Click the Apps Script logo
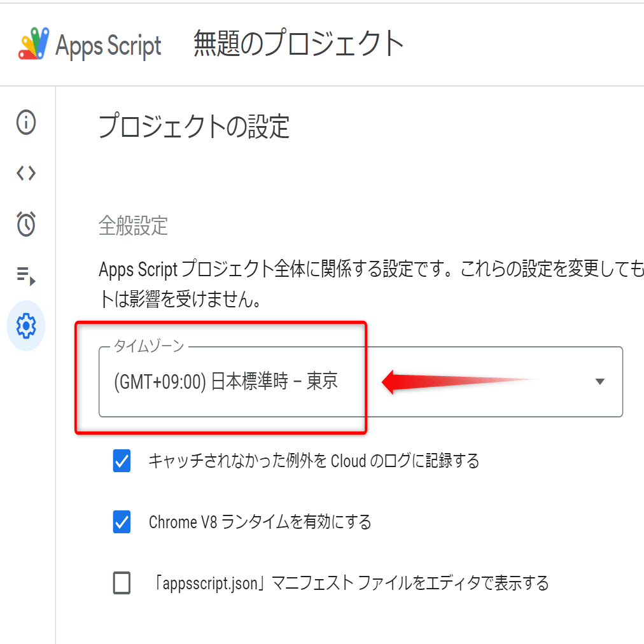Viewport: 644px width, 644px height. (35, 43)
